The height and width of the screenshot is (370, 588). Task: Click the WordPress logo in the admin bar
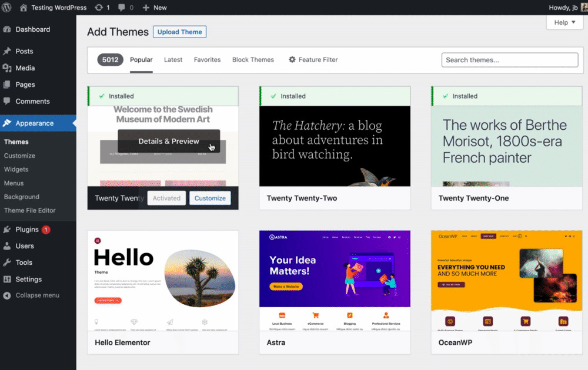pos(6,8)
